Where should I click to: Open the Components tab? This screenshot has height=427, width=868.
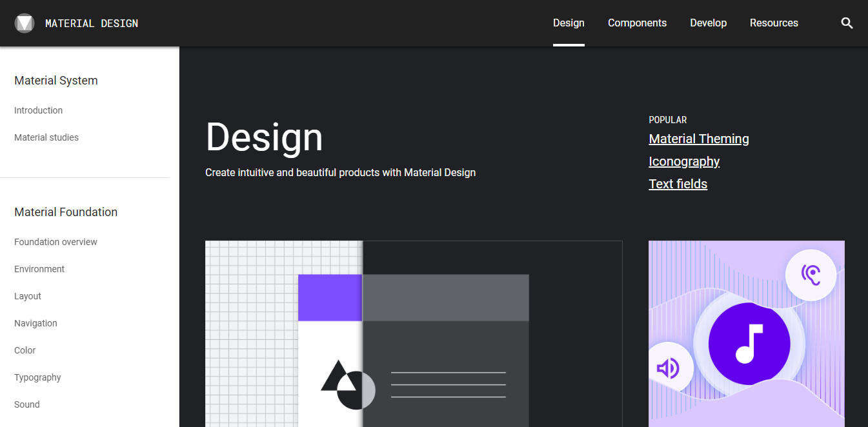point(637,23)
